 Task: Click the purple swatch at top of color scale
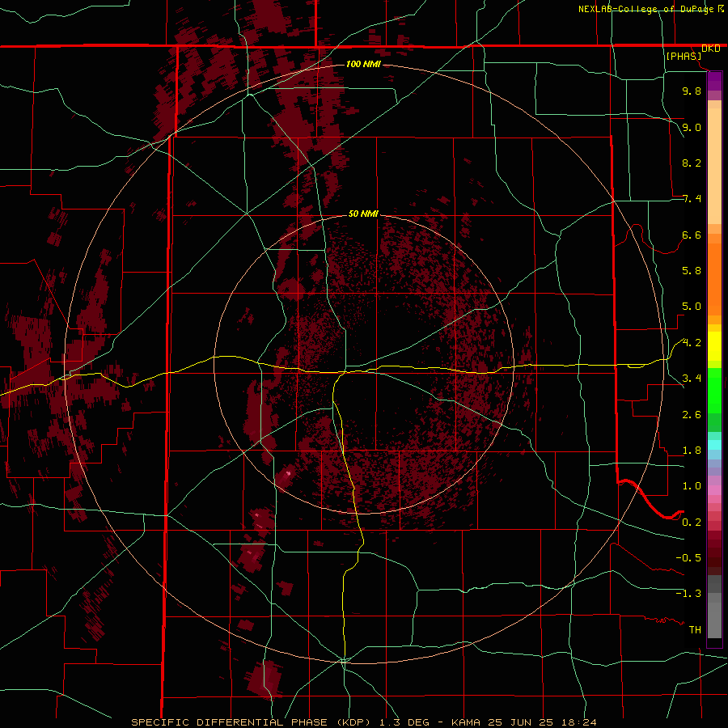tap(714, 81)
